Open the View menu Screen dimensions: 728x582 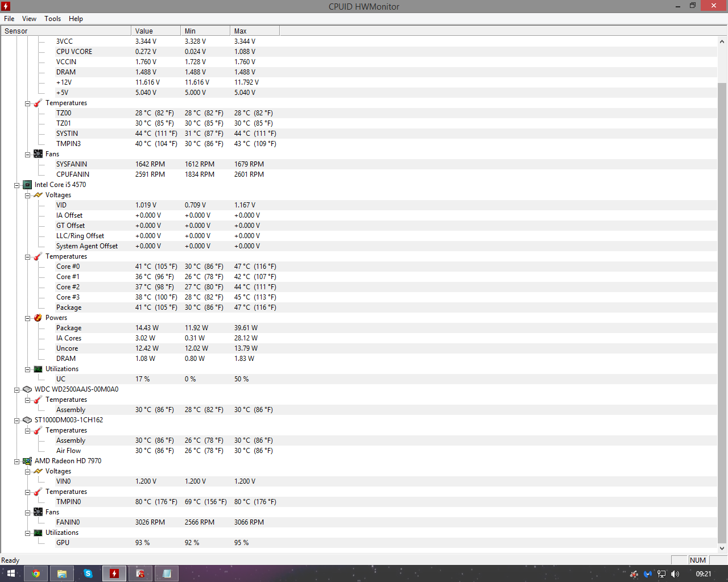[29, 19]
